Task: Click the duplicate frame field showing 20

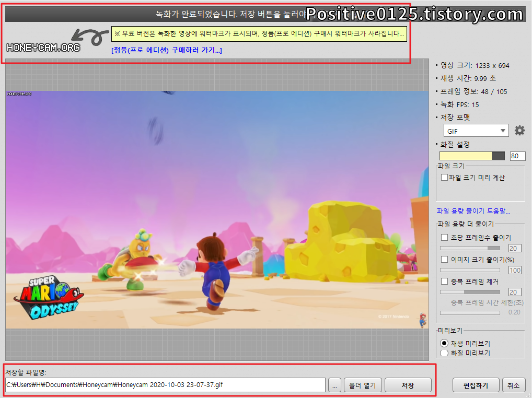Action: point(515,292)
